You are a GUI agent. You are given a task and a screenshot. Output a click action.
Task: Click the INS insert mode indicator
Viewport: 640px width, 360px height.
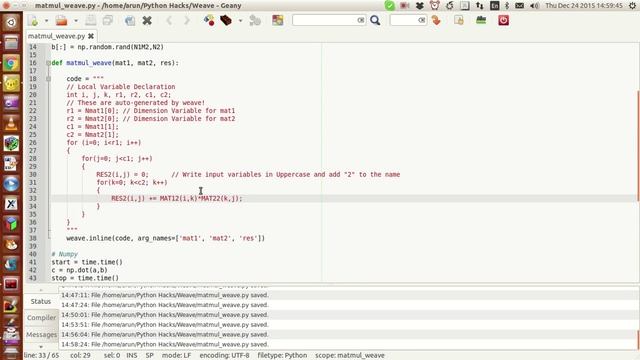click(132, 355)
